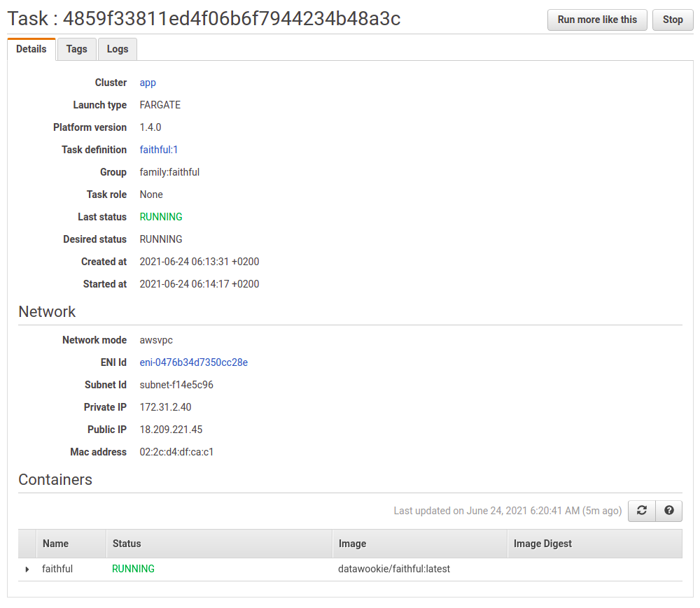Viewport: 700px width, 608px height.
Task: Open the Tags tab
Action: [77, 49]
